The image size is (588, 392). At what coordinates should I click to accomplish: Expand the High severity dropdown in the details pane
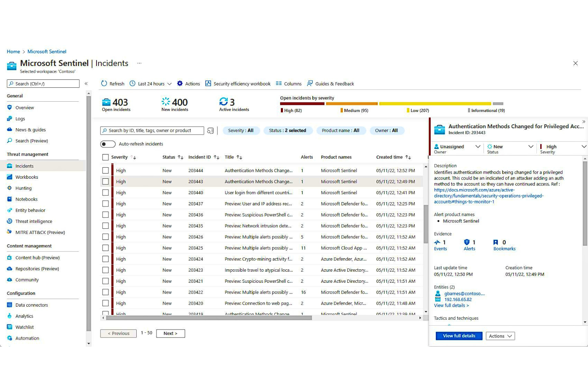pyautogui.click(x=584, y=147)
